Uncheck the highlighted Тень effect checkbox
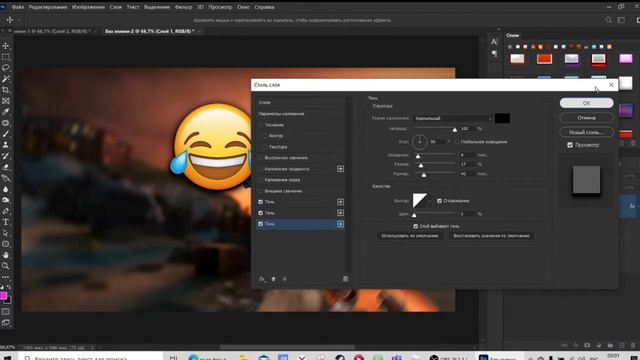This screenshot has width=640, height=360. point(261,224)
